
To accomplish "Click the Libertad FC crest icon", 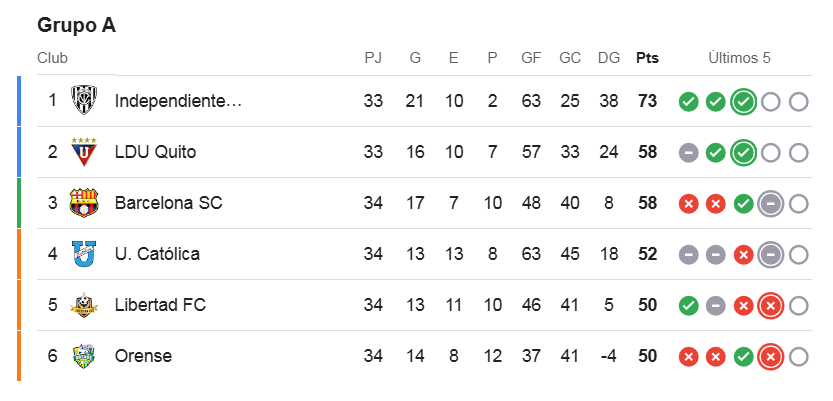I will tap(84, 305).
